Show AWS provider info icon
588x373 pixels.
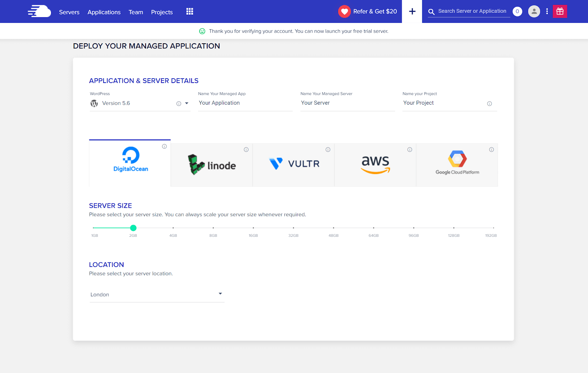pyautogui.click(x=410, y=149)
